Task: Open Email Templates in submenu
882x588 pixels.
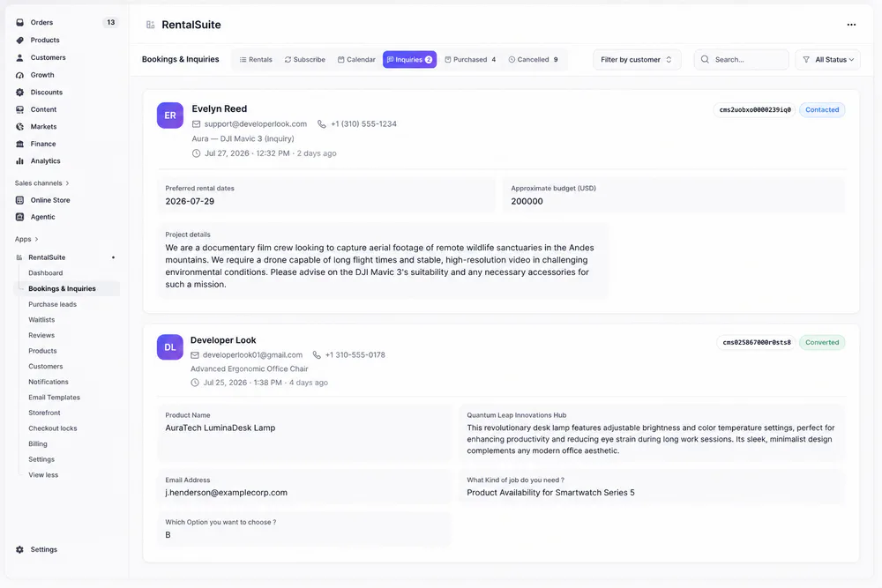Action: pos(54,398)
